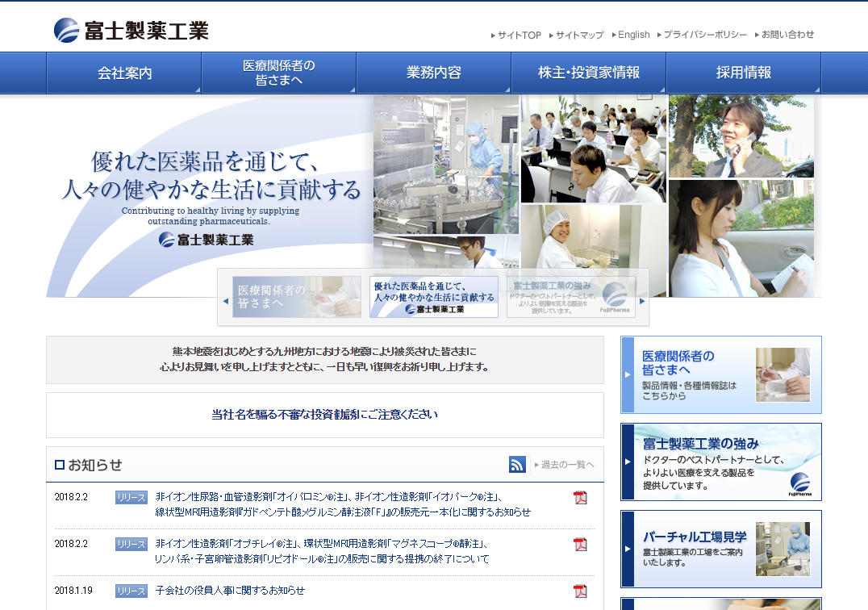Select 富士製薬工業の強み carousel thumbnail
The image size is (868, 610).
click(570, 297)
